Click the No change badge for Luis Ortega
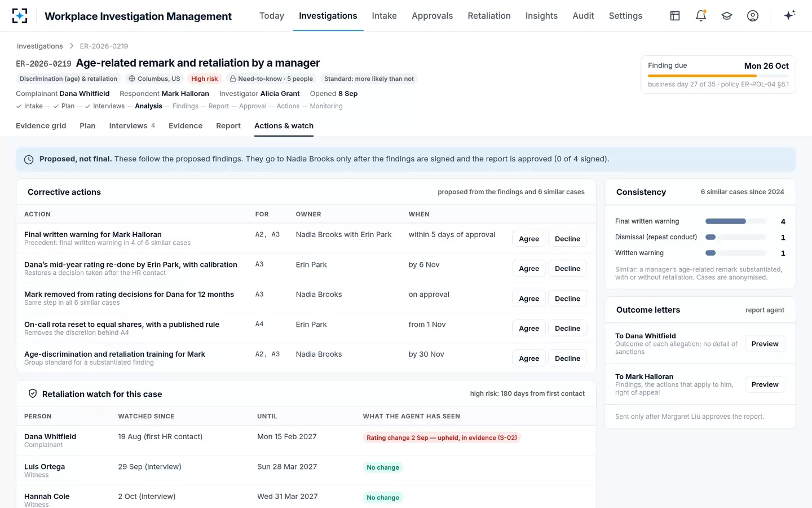The height and width of the screenshot is (508, 812). 383,467
